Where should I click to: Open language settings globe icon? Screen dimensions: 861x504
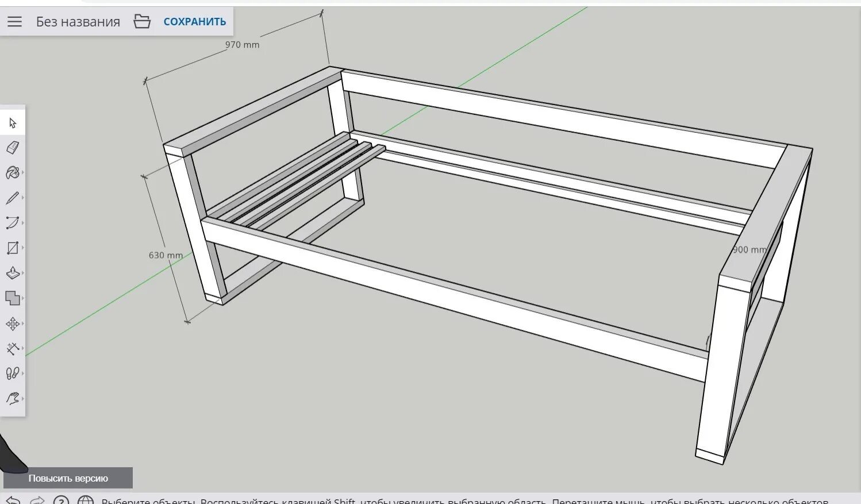(86, 501)
